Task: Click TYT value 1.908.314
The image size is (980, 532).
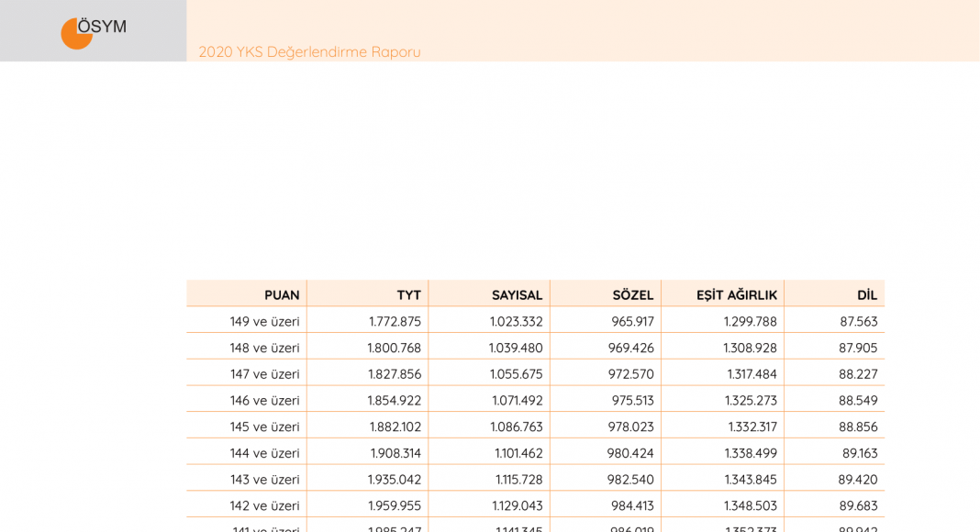Action: (395, 453)
